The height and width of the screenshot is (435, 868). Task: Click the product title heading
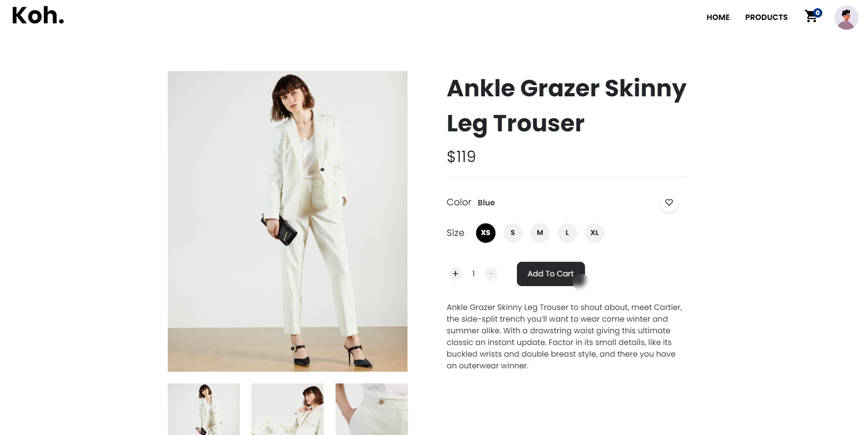click(x=567, y=106)
